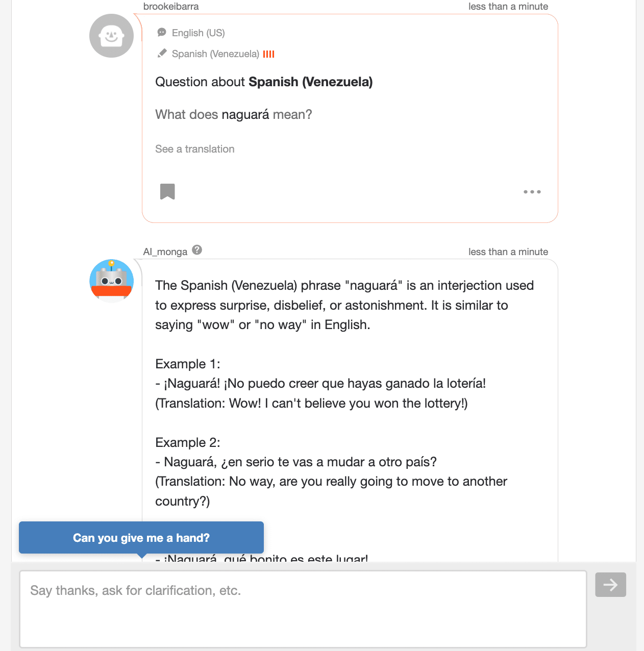Click the "What does naguará mean?" question text
The image size is (644, 651).
[x=234, y=114]
